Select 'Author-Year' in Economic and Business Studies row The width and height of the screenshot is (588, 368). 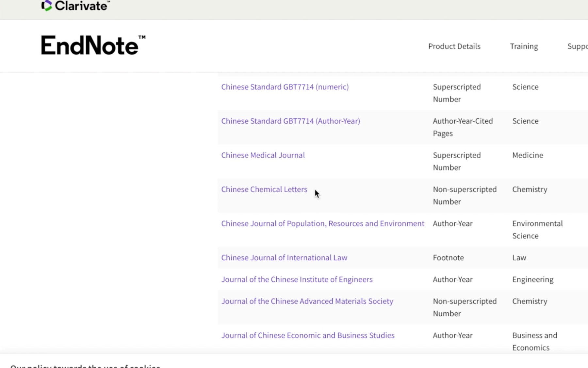click(x=453, y=335)
